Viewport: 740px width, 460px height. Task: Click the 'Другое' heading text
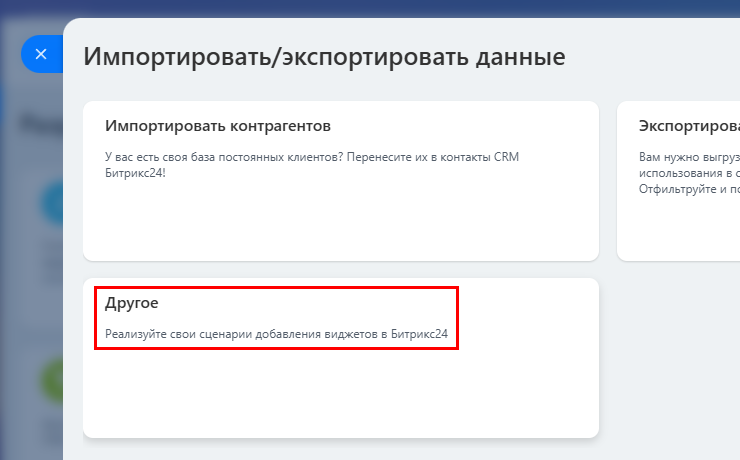132,302
